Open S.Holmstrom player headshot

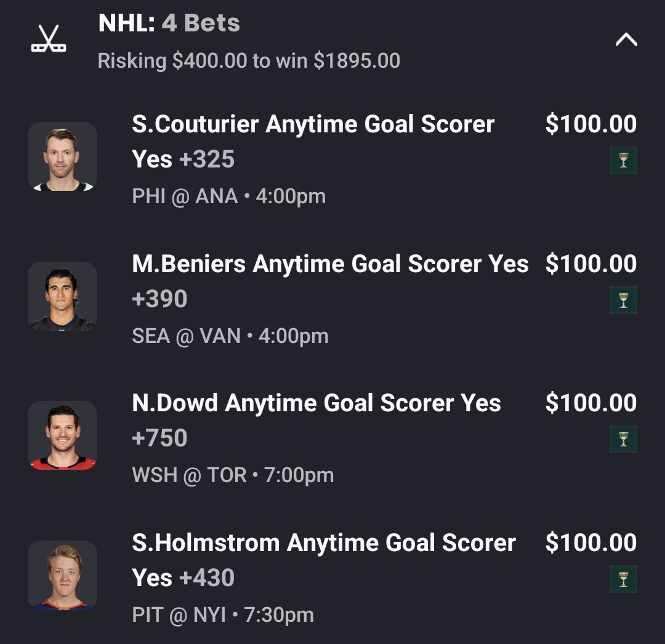(x=62, y=575)
